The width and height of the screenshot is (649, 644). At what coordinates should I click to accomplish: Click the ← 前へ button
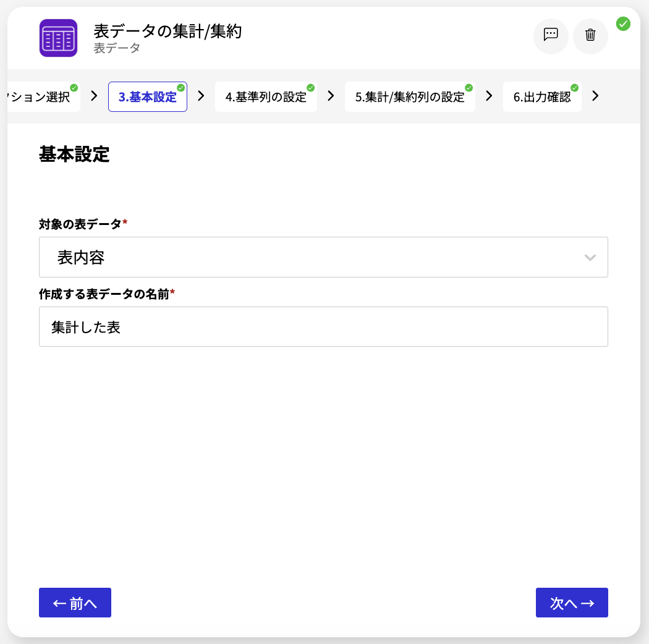[x=75, y=603]
